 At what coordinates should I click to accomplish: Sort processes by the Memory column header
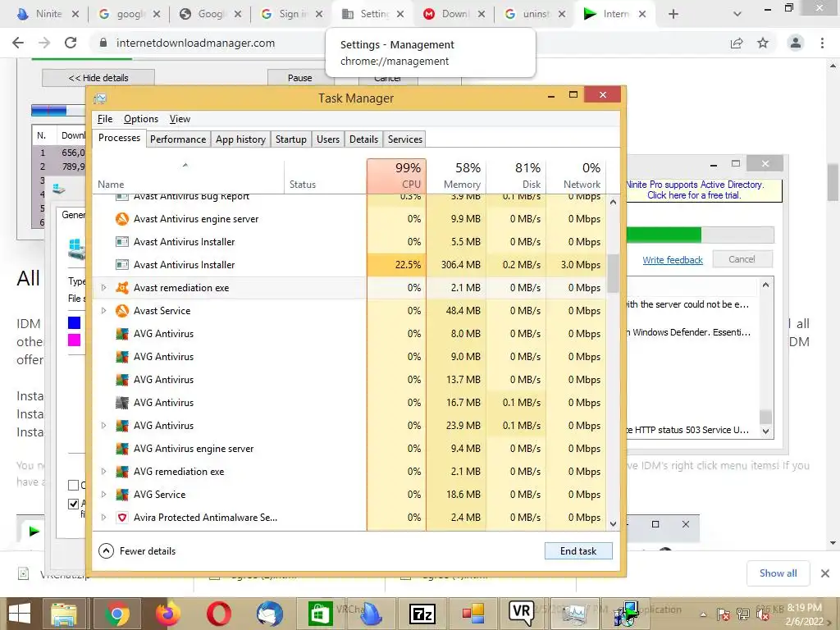click(457, 176)
